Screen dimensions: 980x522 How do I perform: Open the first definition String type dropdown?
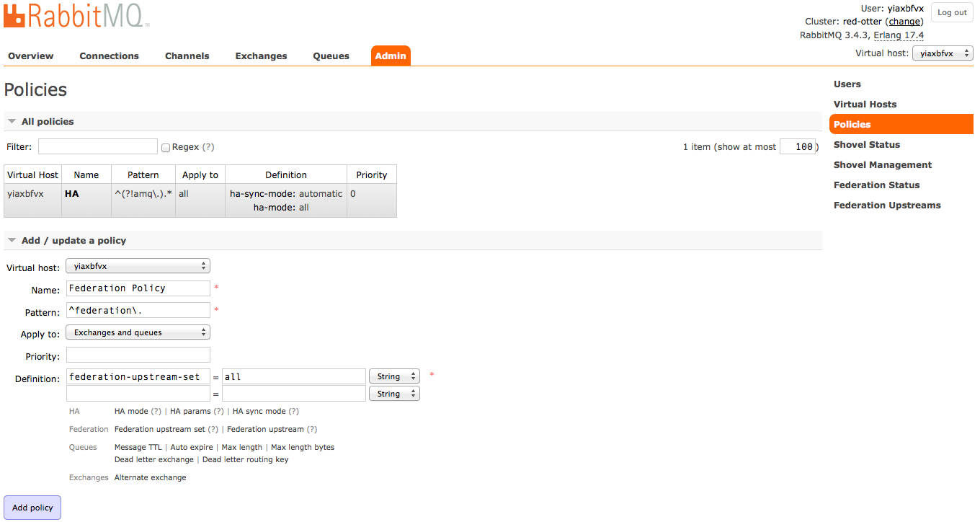394,376
